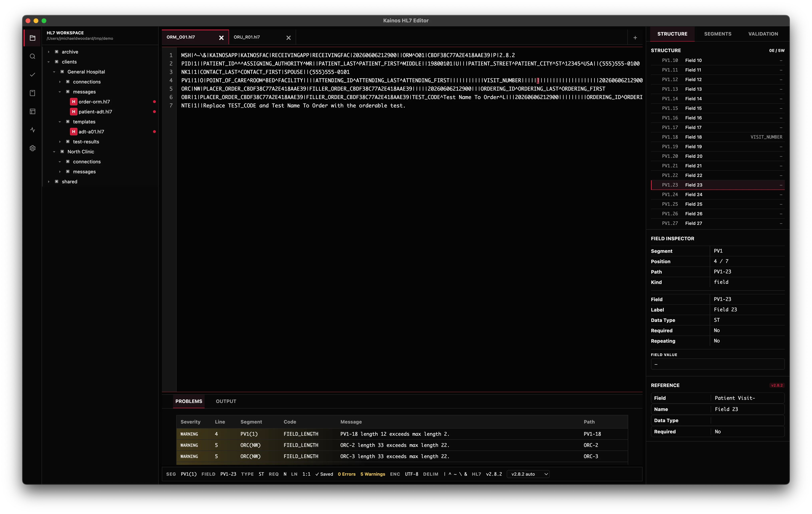Click line 4 PV1 segment in editor

click(x=412, y=80)
